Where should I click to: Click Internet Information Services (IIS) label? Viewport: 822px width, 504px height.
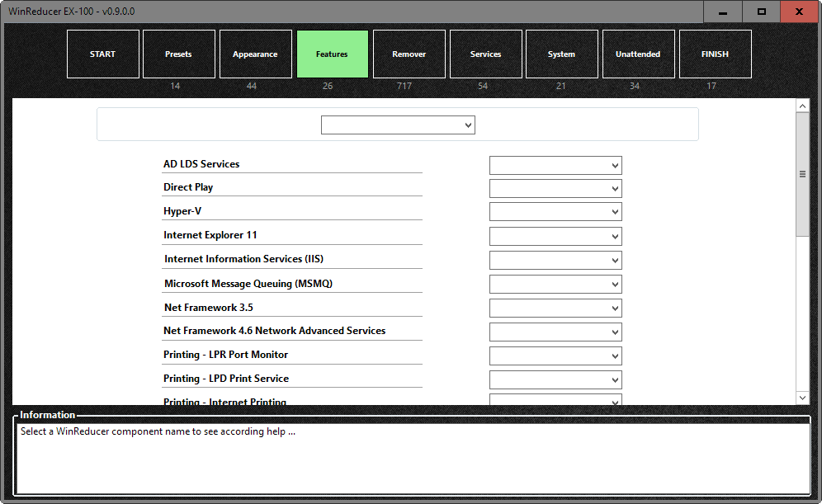point(243,259)
